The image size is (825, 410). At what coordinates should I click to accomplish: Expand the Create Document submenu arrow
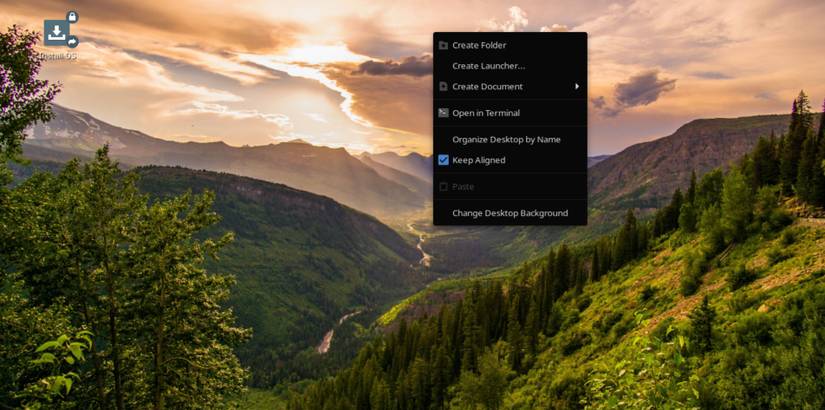pos(577,86)
